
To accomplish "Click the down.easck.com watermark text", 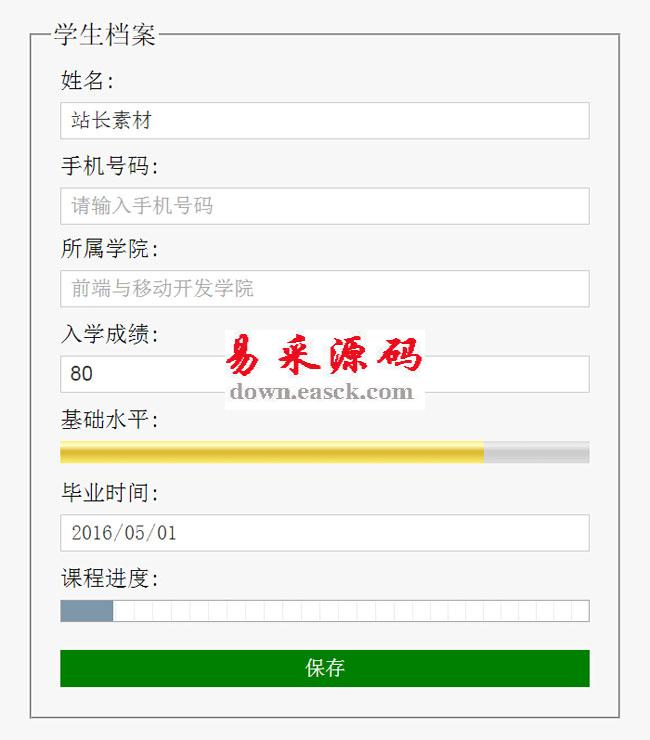I will point(322,392).
